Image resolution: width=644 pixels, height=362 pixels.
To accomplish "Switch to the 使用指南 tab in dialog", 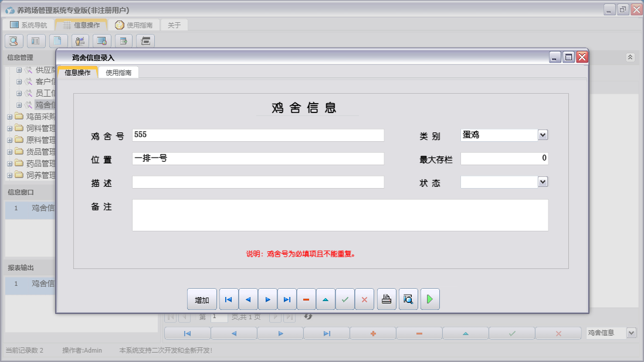I will click(118, 73).
